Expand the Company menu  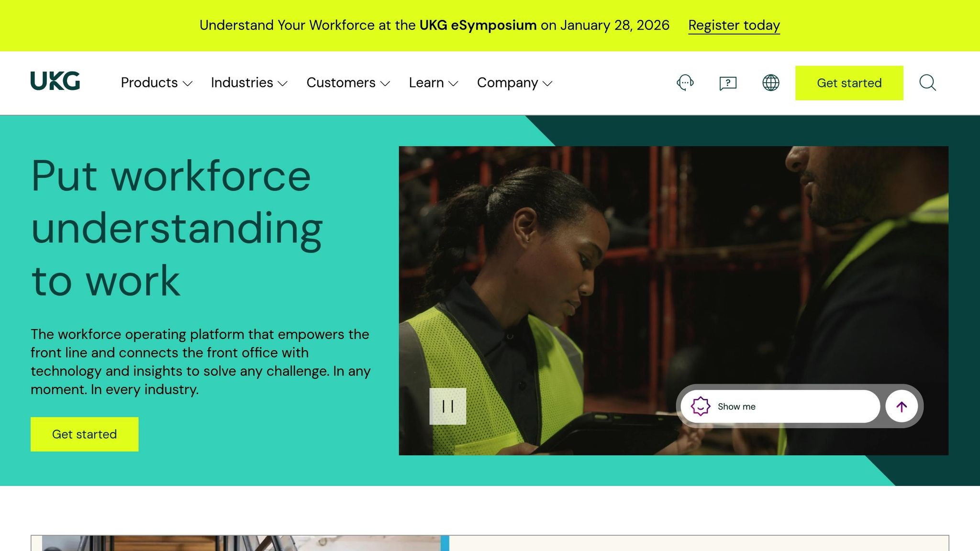coord(515,83)
